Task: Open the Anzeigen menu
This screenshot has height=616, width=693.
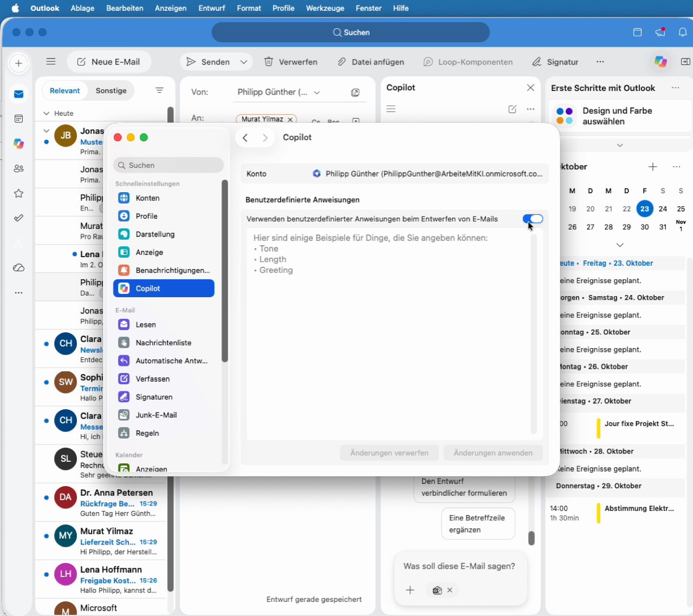Action: tap(171, 8)
